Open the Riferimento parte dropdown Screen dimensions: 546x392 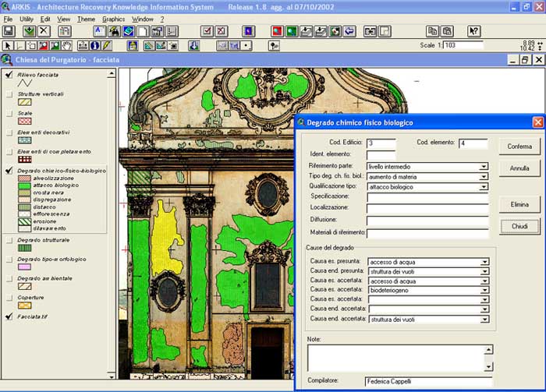(x=484, y=166)
